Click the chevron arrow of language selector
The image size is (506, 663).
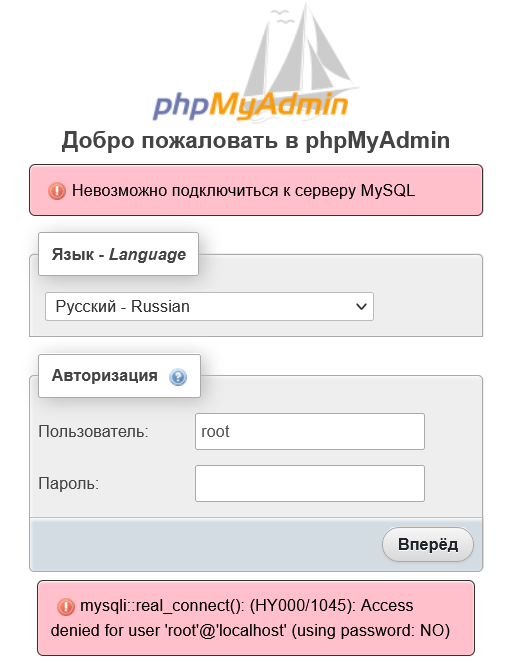tap(361, 306)
